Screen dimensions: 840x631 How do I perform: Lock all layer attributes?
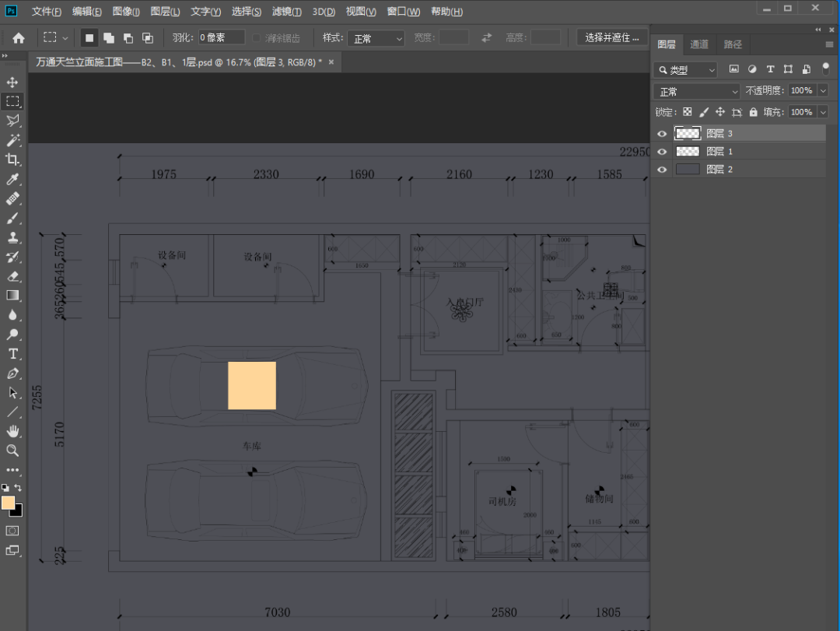pos(753,112)
